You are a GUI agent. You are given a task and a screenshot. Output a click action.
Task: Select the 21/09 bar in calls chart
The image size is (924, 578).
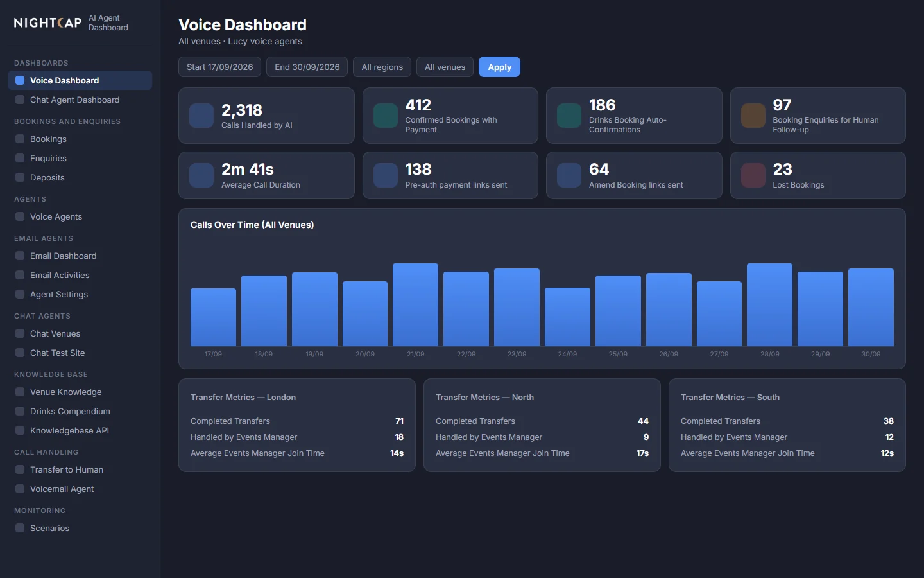(x=415, y=304)
